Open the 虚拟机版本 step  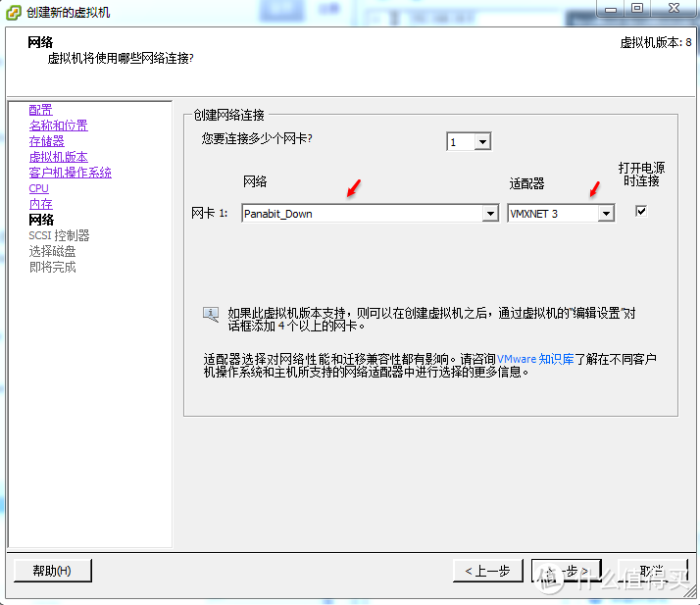pyautogui.click(x=59, y=157)
